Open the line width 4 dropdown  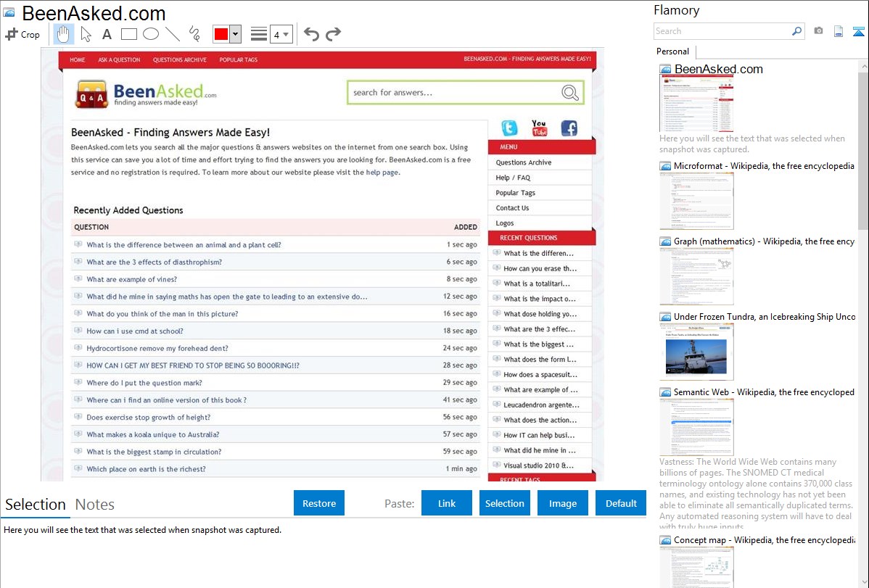click(281, 34)
